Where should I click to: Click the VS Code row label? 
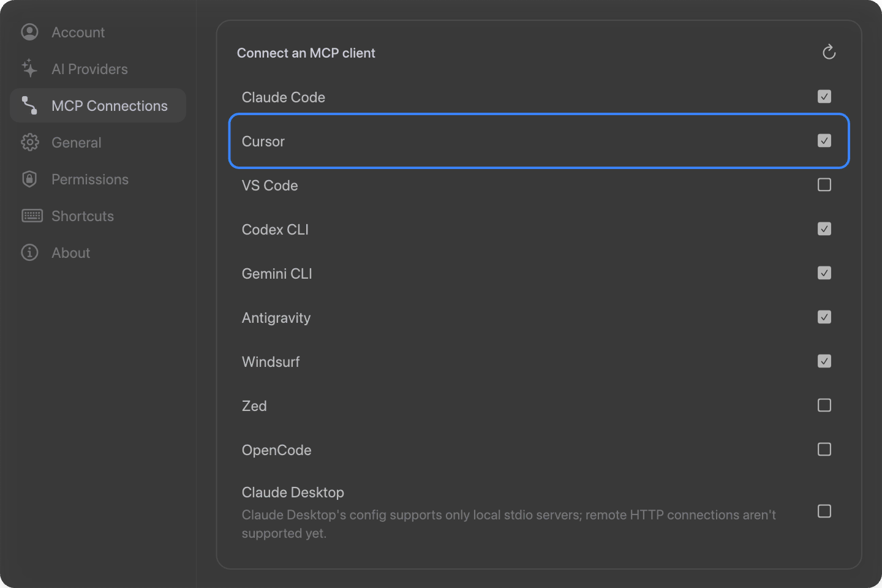coord(269,186)
